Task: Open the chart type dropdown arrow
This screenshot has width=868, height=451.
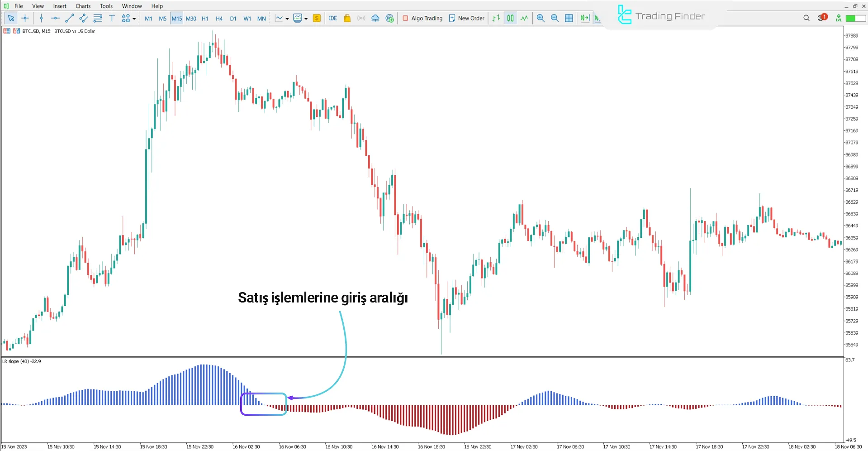Action: pos(287,19)
